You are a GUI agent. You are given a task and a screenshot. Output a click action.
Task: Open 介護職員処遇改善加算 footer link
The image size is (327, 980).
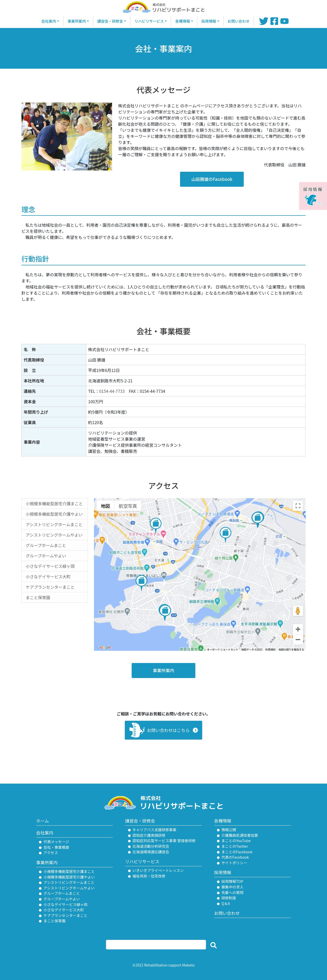pos(240,835)
